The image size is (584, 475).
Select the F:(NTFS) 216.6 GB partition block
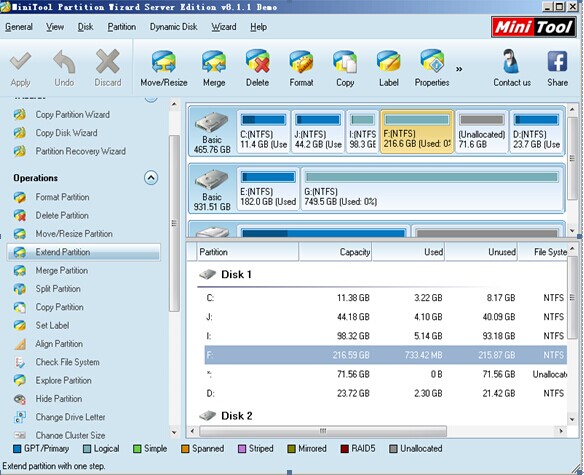(x=417, y=132)
